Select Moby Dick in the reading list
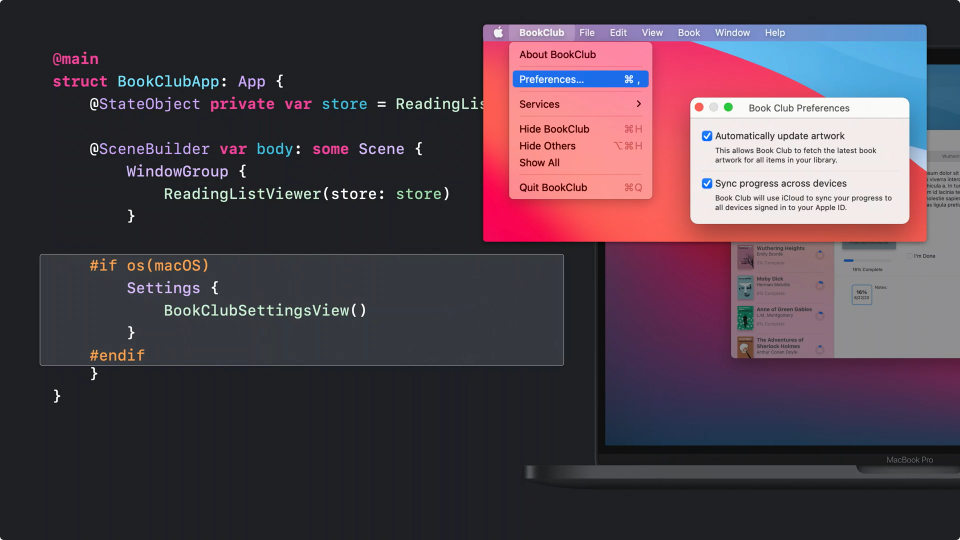Screen dimensions: 960x540 782,287
